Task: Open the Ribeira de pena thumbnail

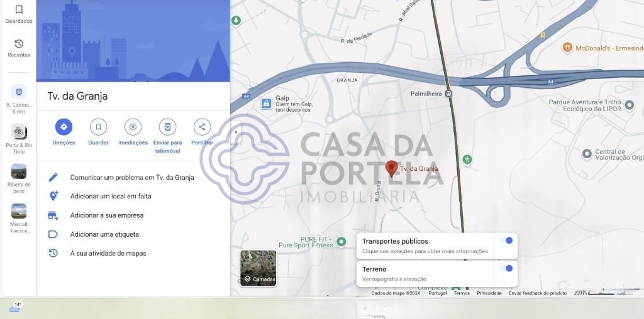Action: [19, 171]
